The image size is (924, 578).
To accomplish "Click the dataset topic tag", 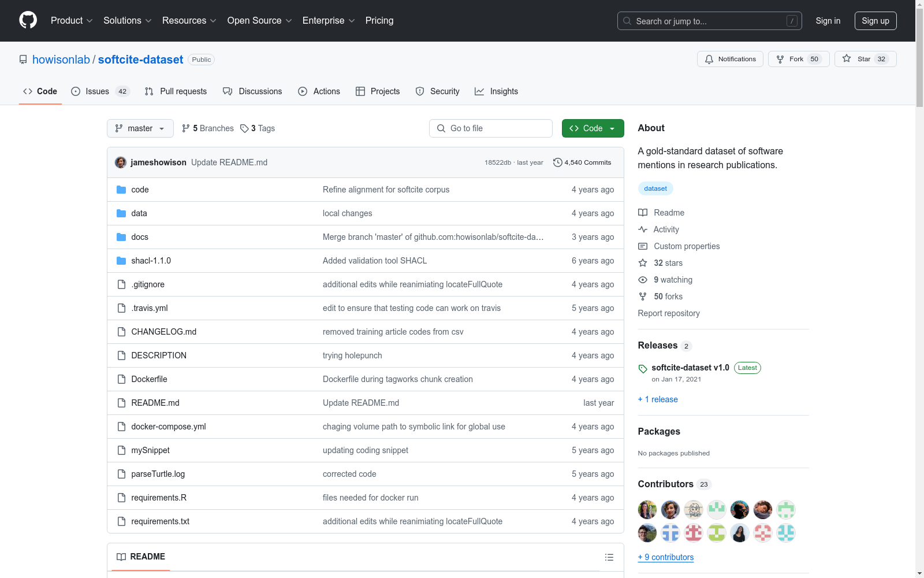I will coord(655,188).
